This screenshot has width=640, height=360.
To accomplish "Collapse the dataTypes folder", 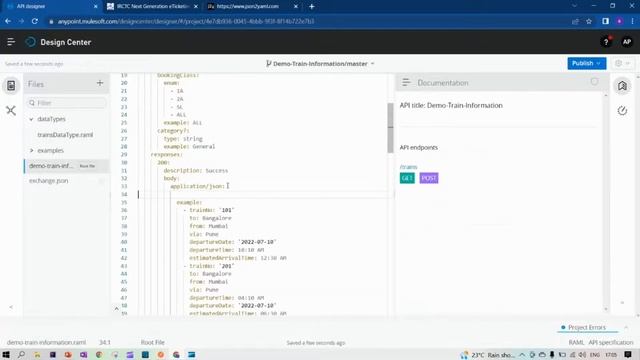I will point(31,119).
